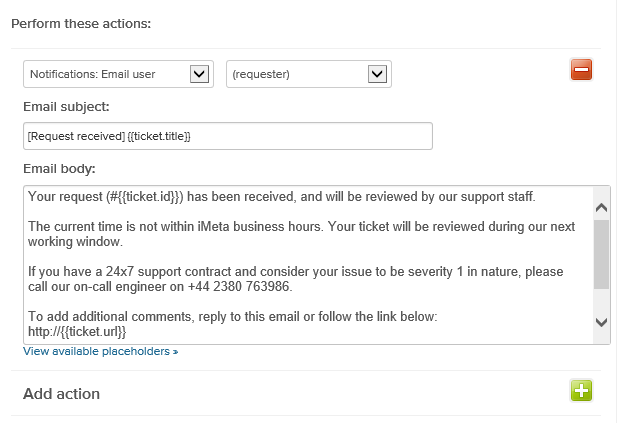Click the Add action label
The image size is (622, 423).
click(x=61, y=394)
